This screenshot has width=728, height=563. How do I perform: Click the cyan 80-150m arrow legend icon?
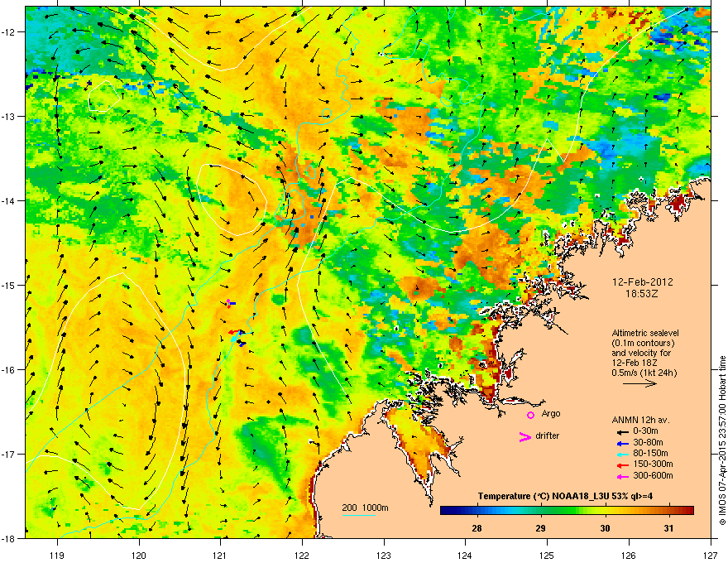coord(621,454)
